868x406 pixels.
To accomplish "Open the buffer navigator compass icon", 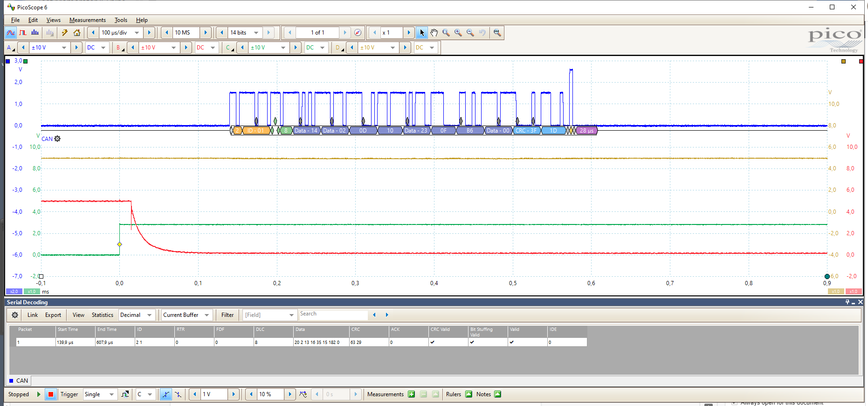I will (x=358, y=33).
